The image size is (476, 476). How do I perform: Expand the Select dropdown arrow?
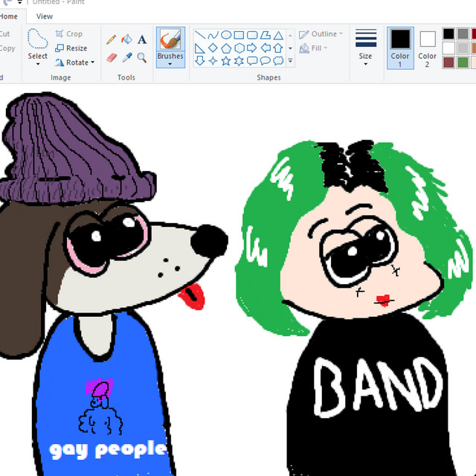[38, 64]
